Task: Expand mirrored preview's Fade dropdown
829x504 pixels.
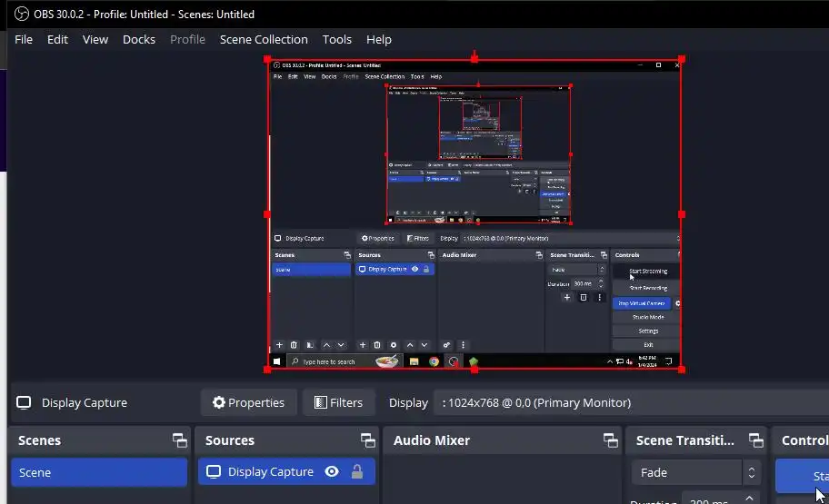Action: [x=576, y=270]
